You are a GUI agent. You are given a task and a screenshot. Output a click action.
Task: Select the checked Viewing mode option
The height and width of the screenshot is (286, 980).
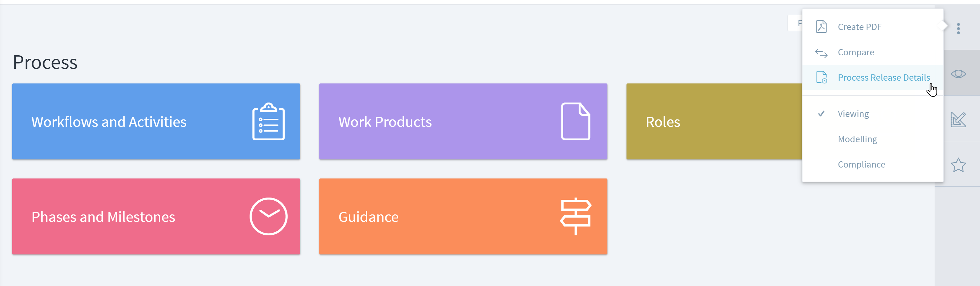coord(853,114)
